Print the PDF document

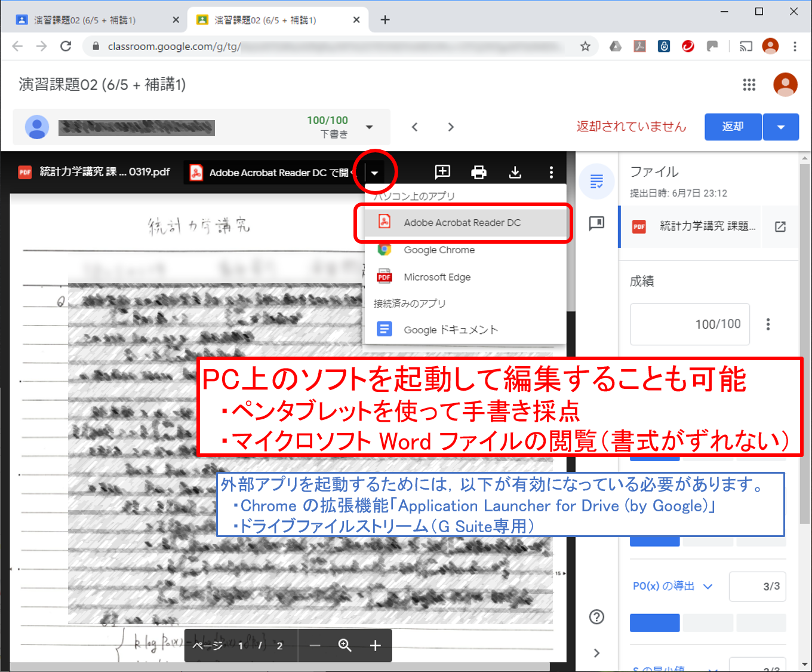pos(479,172)
